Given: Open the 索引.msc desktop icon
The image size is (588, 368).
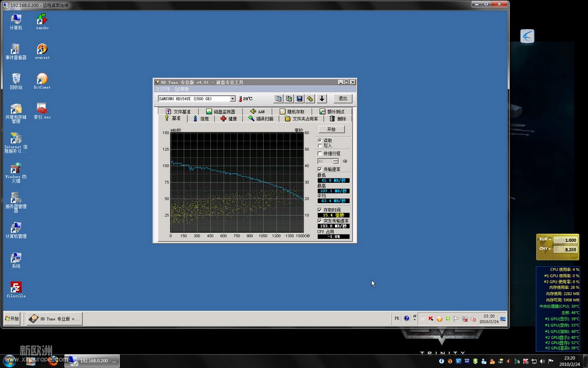Looking at the screenshot, I should point(42,111).
